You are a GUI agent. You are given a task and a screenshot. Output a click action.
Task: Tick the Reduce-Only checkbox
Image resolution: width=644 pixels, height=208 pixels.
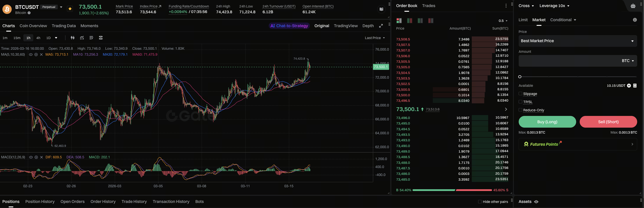(x=520, y=110)
